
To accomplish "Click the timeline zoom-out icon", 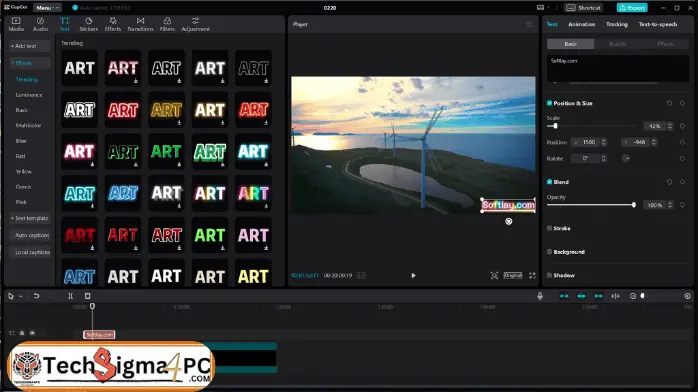I will (x=633, y=296).
